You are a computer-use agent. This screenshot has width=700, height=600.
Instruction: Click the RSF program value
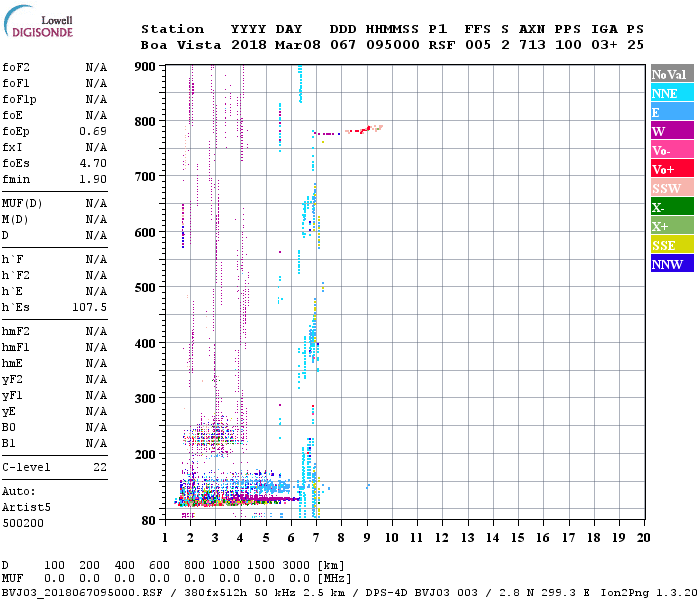coord(442,45)
